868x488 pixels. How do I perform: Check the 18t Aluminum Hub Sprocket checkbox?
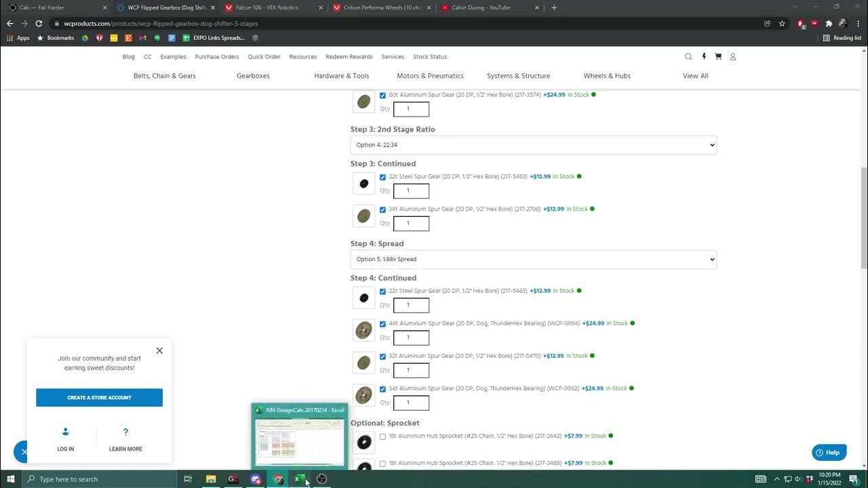pos(382,464)
